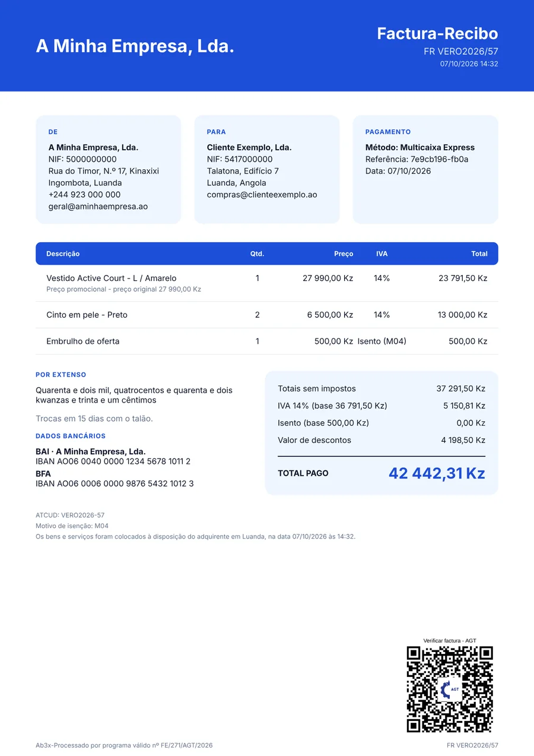Select item "Vestido Active Court - L / Amarelo"
534x756 pixels.
click(x=112, y=278)
